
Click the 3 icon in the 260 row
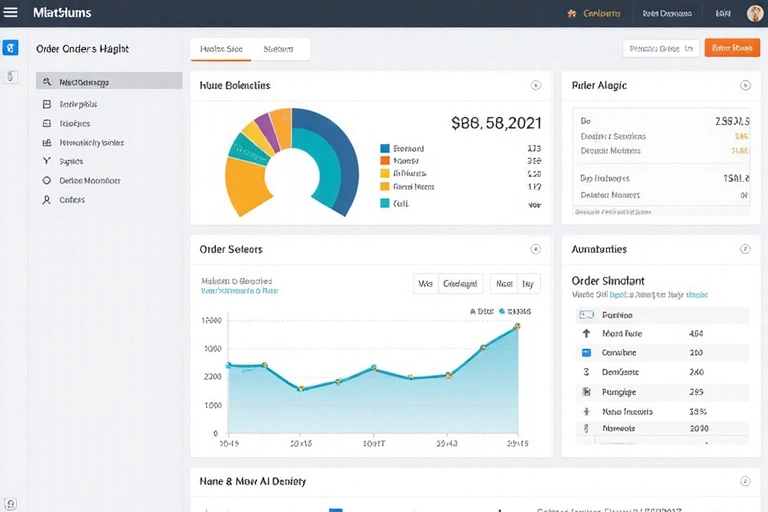pyautogui.click(x=586, y=372)
